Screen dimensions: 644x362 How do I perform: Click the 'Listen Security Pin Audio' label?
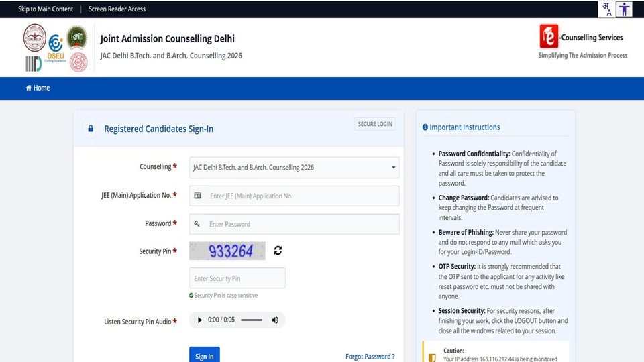[138, 322]
